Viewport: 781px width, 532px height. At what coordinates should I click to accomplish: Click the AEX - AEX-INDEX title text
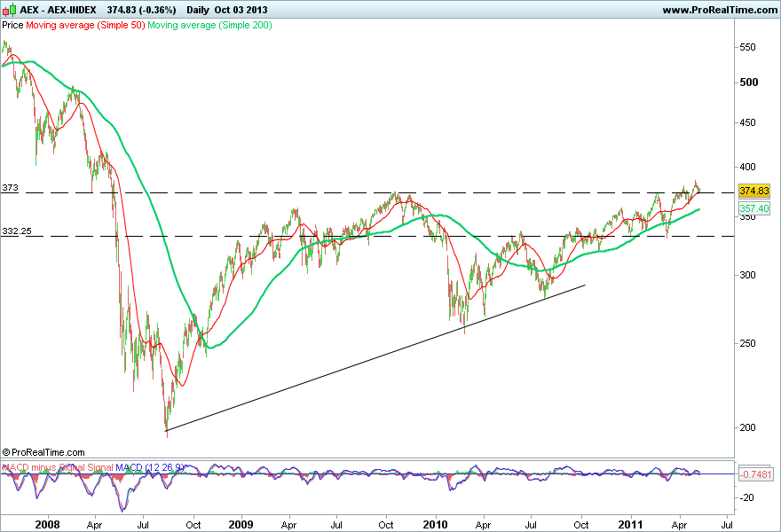click(x=58, y=10)
